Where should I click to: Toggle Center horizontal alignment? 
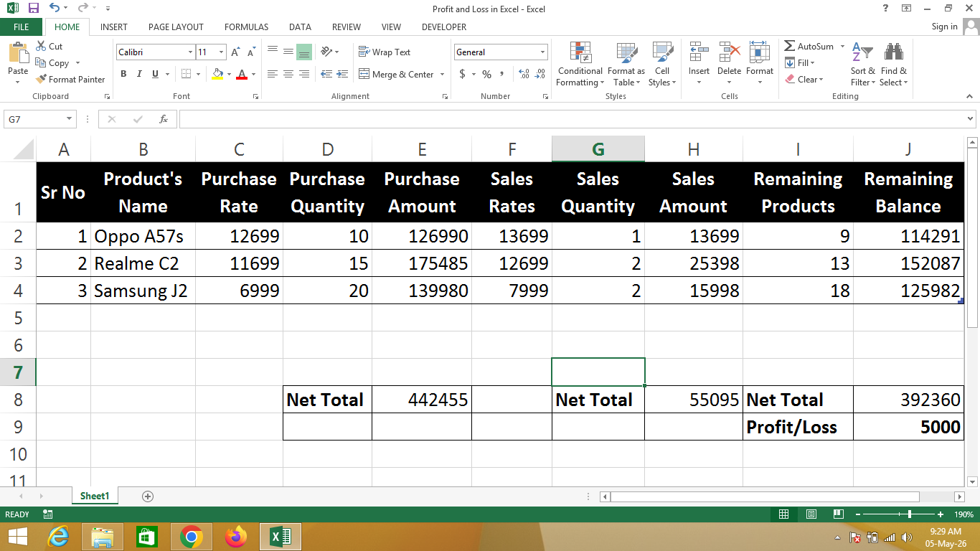click(288, 74)
